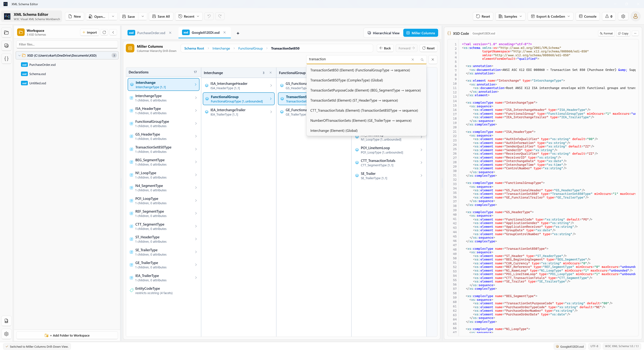The image size is (644, 350).
Task: Open the warnings indicator showing 0
Action: (x=609, y=16)
